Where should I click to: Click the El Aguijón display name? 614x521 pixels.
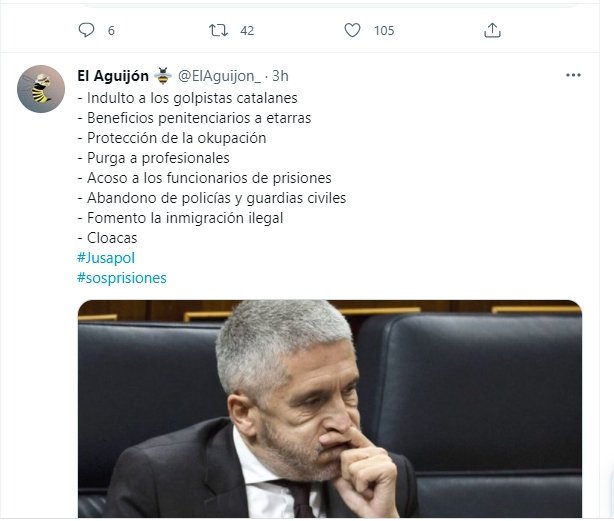pyautogui.click(x=113, y=76)
